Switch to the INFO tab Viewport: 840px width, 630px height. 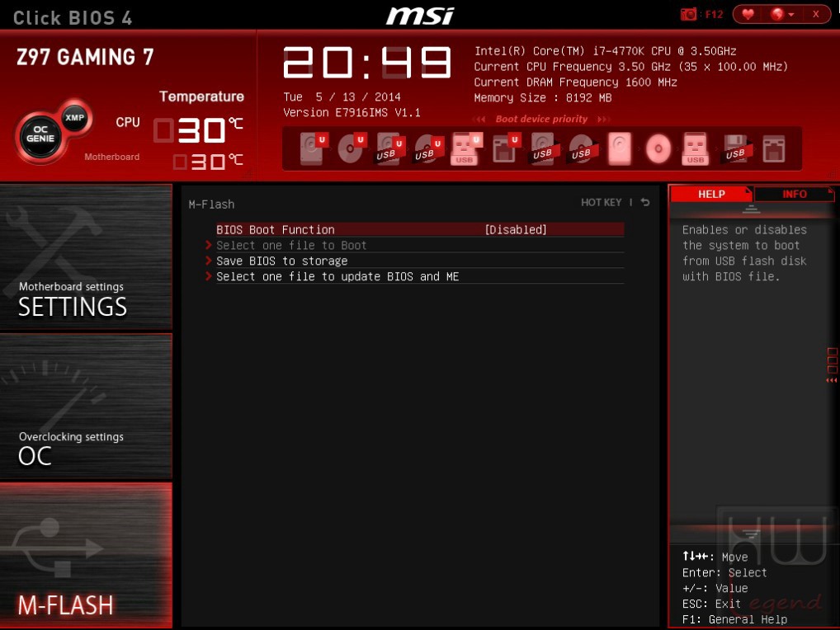[794, 194]
